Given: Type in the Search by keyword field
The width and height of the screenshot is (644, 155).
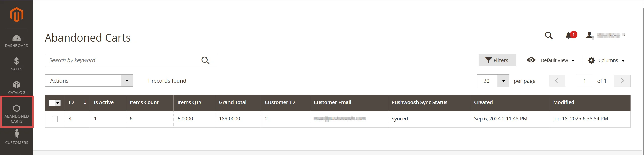Looking at the screenshot, I should [x=121, y=60].
